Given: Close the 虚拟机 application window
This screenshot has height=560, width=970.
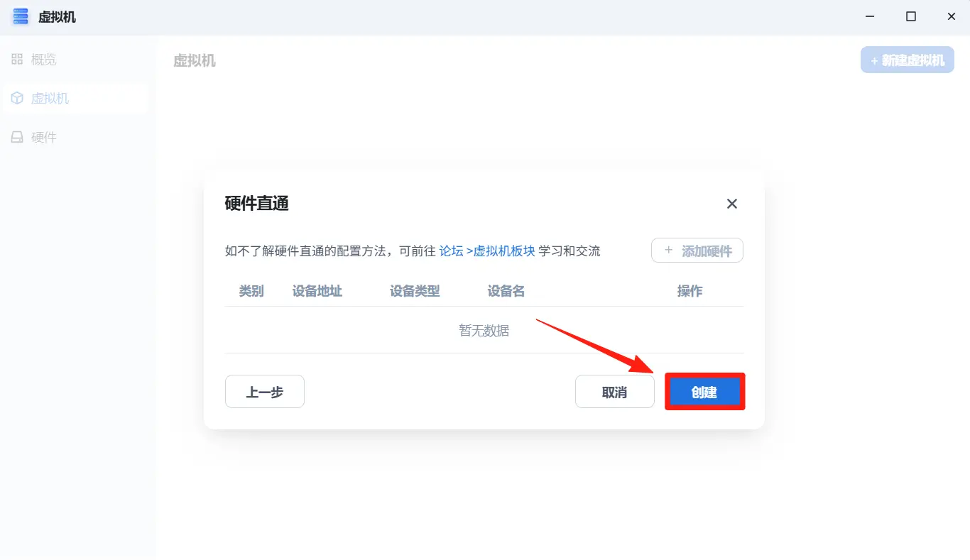Looking at the screenshot, I should pos(952,17).
